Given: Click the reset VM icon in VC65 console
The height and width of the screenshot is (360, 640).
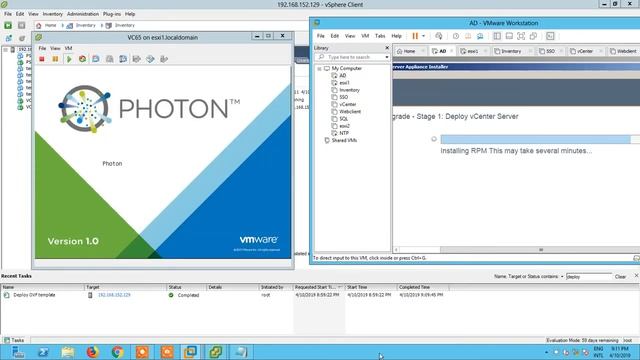Looking at the screenshot, I should click(x=82, y=59).
